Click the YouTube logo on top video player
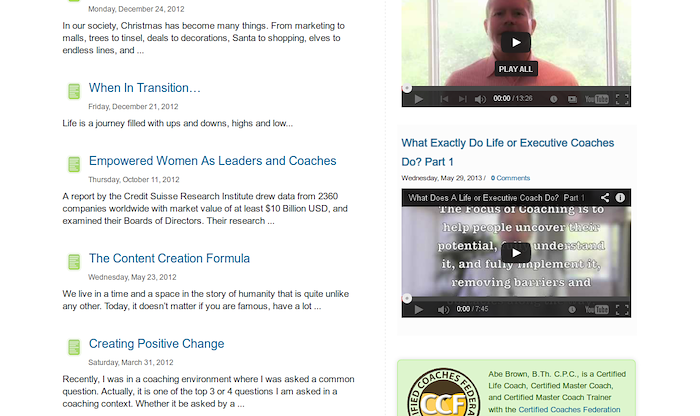 point(596,99)
